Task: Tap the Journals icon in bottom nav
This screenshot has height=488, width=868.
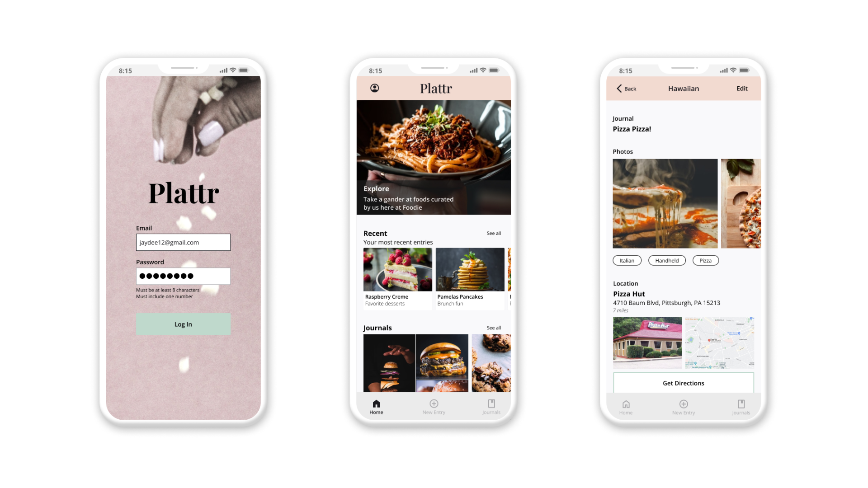Action: (491, 406)
